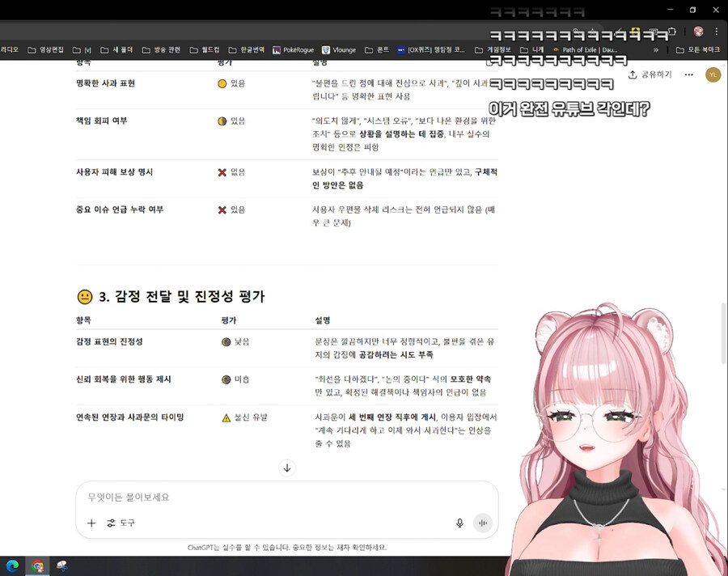Open the Chrome profile avatar icon
The image size is (728, 576).
(698, 32)
